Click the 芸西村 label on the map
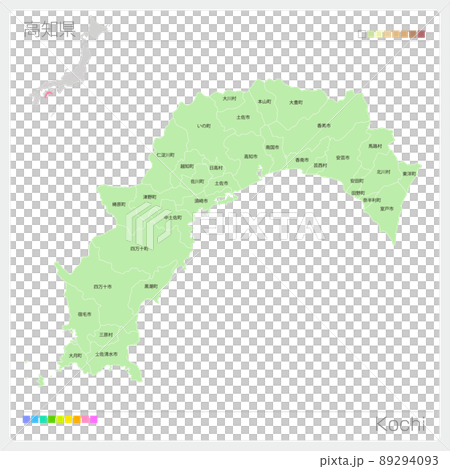The height and width of the screenshot is (469, 450). (x=320, y=165)
